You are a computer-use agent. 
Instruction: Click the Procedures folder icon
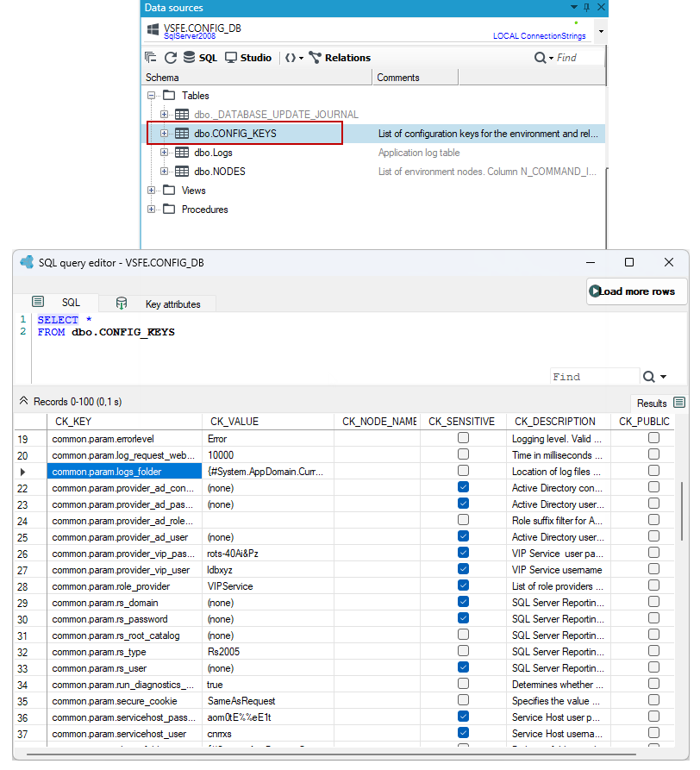169,210
